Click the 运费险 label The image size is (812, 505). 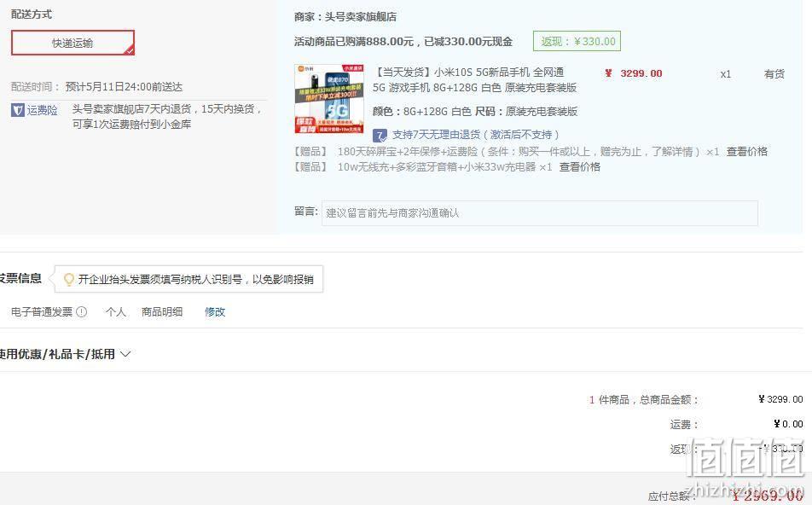coord(42,110)
